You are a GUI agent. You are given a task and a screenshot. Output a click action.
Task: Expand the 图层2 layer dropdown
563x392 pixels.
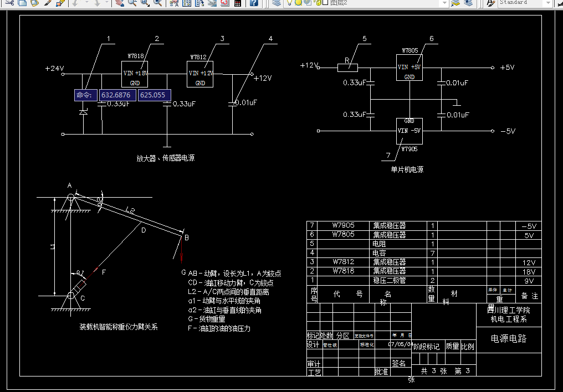tap(444, 3)
